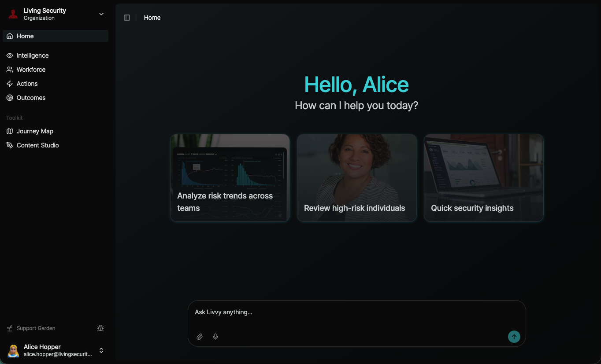Expand the Living Security organization dropdown
The height and width of the screenshot is (364, 601).
click(101, 14)
